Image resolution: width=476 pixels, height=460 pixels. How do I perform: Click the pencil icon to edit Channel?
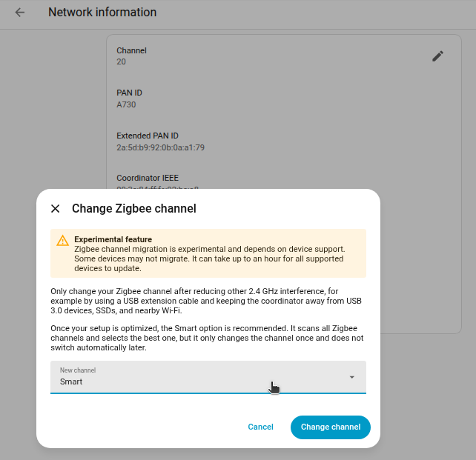[437, 56]
